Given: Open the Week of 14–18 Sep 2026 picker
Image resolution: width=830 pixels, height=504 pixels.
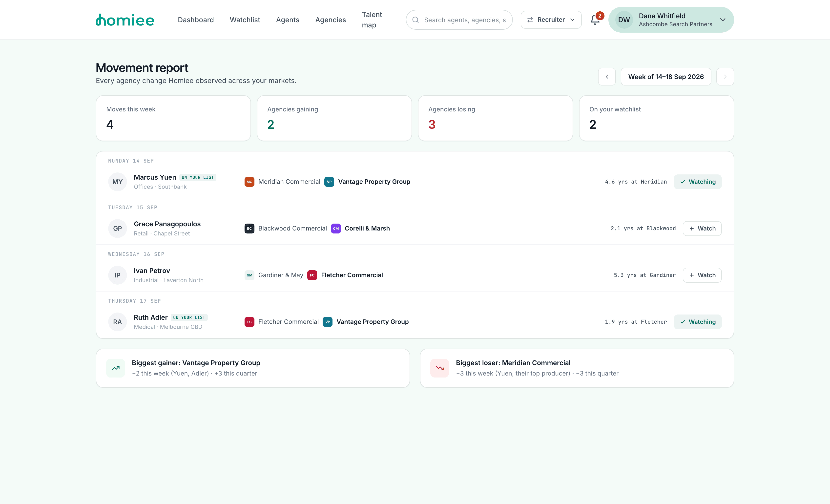Looking at the screenshot, I should (666, 77).
